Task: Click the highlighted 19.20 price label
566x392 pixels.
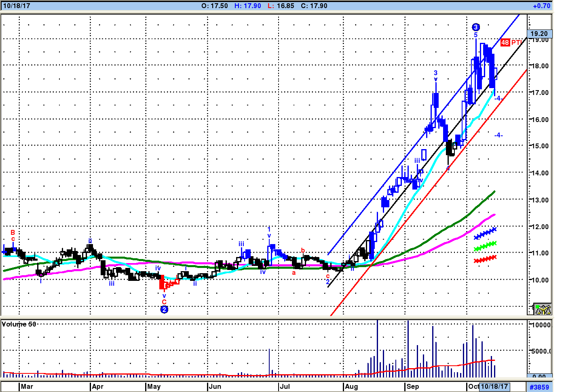Action: click(x=539, y=34)
